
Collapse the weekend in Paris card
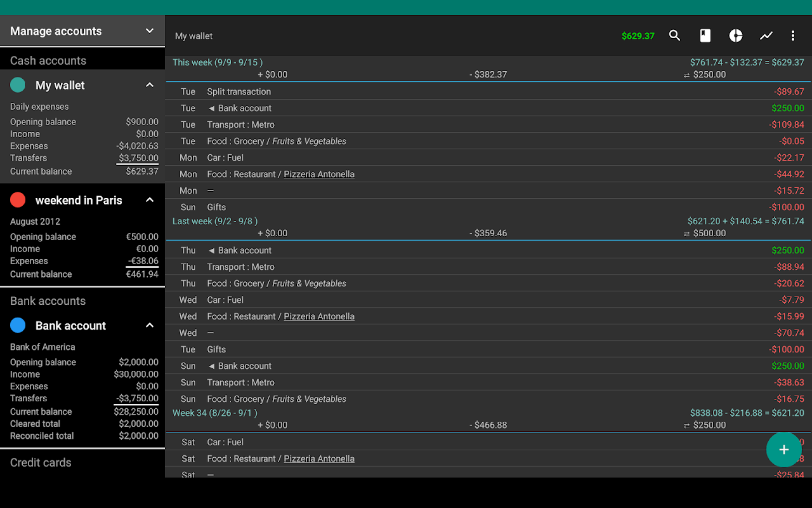point(150,200)
